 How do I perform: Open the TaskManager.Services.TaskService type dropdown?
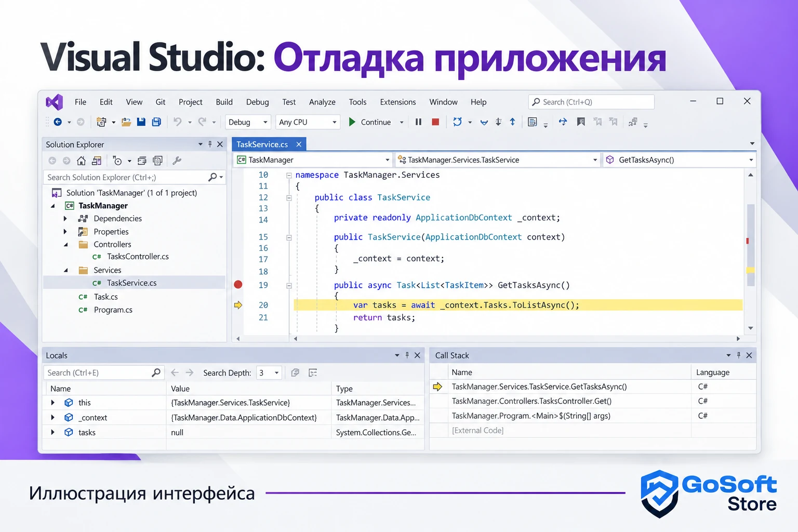pyautogui.click(x=498, y=160)
